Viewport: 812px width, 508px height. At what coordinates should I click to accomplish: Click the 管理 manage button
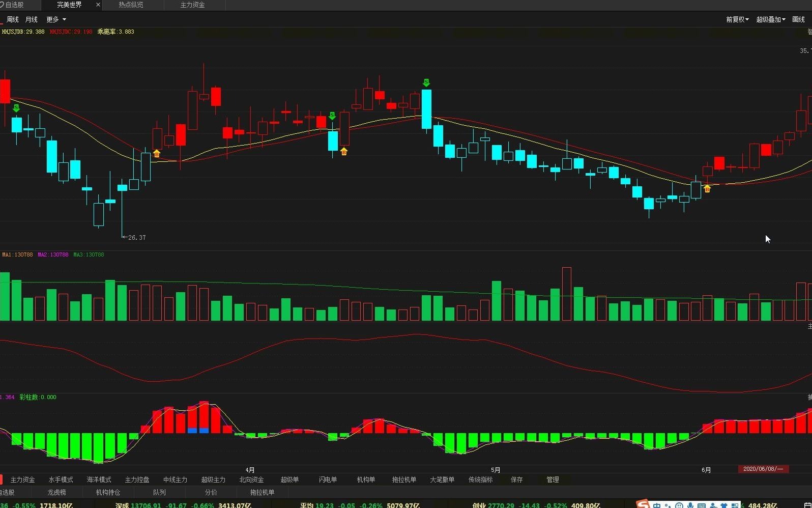pyautogui.click(x=553, y=479)
